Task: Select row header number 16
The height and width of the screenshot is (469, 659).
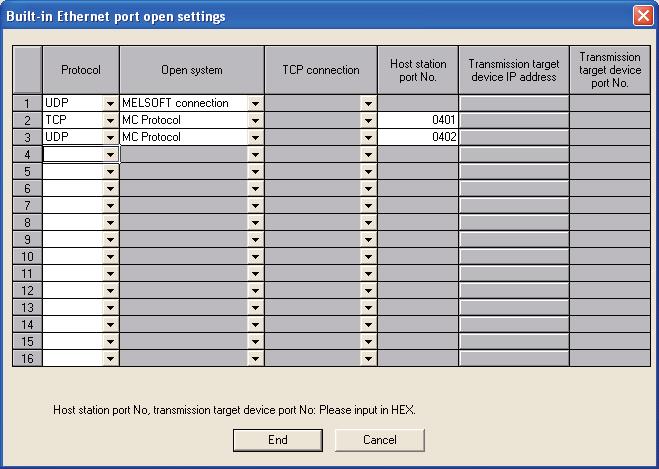Action: click(x=27, y=357)
